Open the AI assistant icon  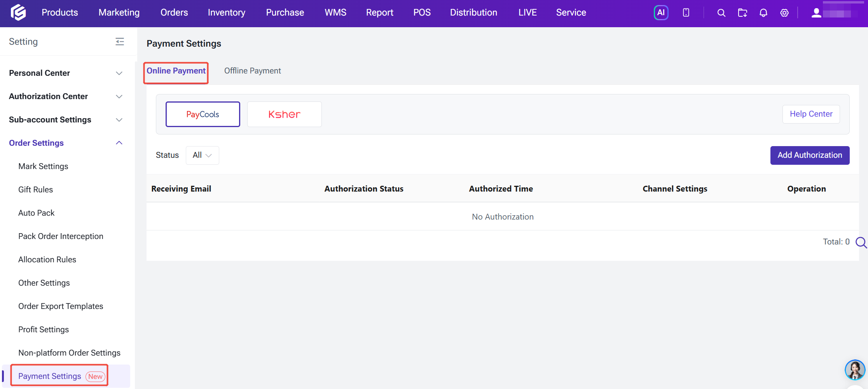click(661, 13)
